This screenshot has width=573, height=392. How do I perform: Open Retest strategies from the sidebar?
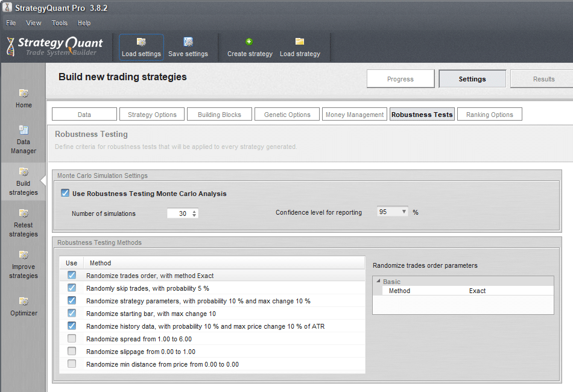pyautogui.click(x=24, y=223)
